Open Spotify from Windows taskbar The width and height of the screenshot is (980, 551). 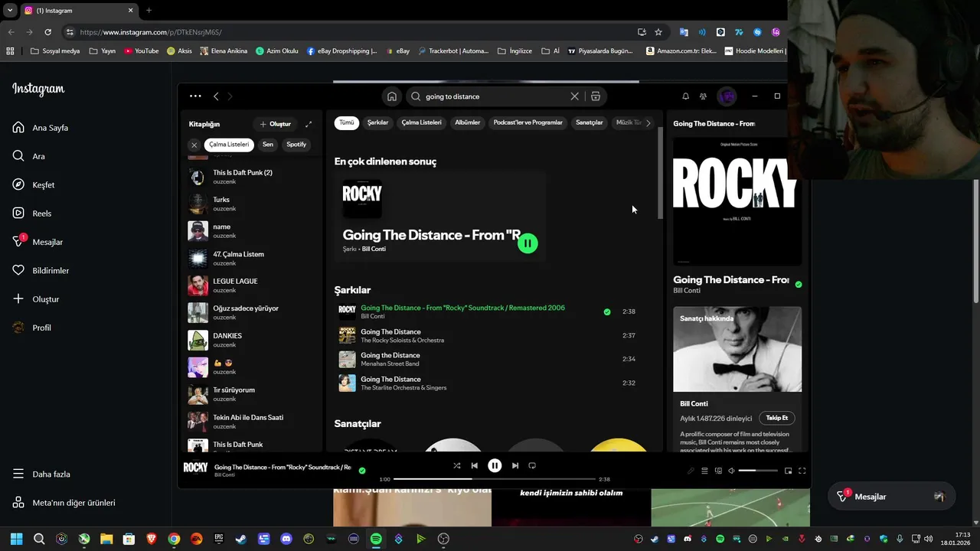tap(376, 539)
